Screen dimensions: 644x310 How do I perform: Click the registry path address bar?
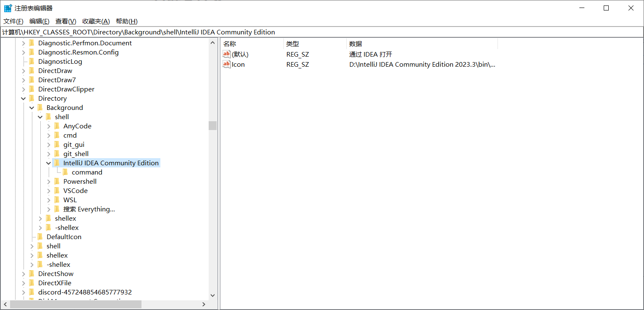(322, 32)
